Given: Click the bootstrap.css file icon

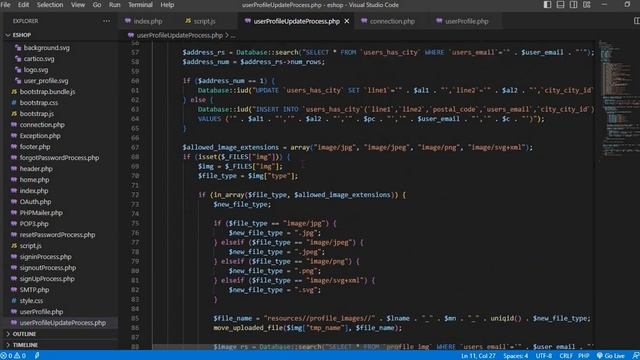Looking at the screenshot, I should pos(14,103).
